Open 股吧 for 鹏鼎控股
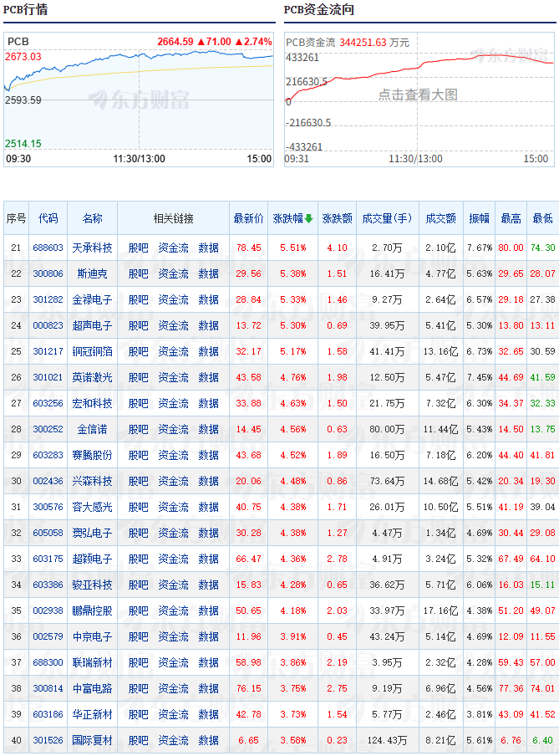The height and width of the screenshot is (756, 559). coord(139,611)
